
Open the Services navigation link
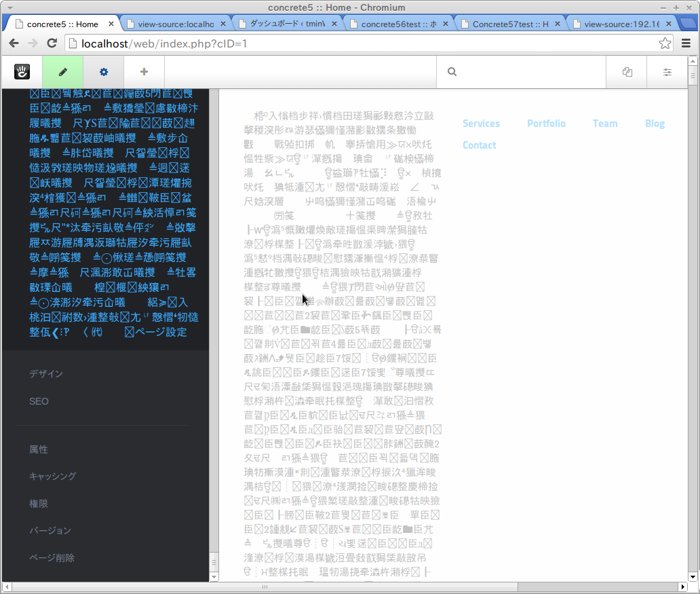[x=481, y=124]
